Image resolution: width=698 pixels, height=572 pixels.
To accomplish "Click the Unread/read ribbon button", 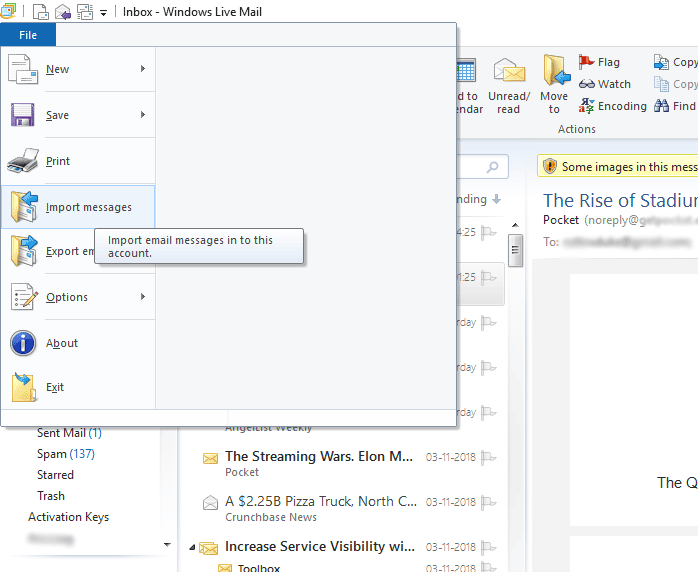I will [x=509, y=85].
